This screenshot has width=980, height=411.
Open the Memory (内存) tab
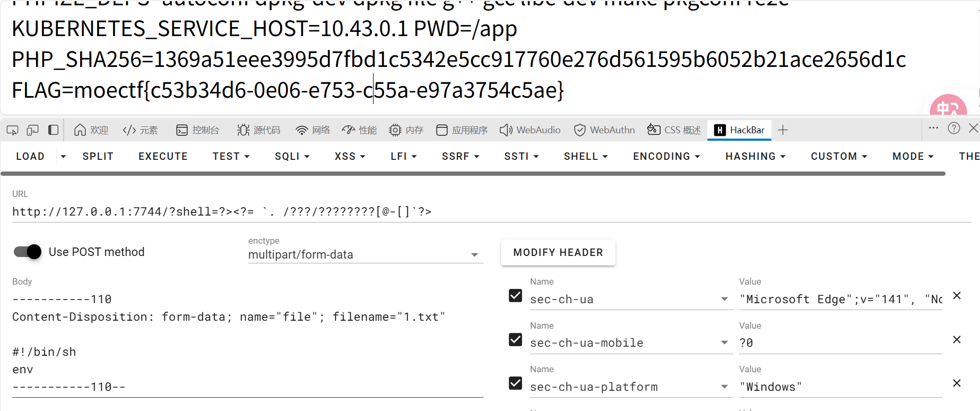click(406, 130)
